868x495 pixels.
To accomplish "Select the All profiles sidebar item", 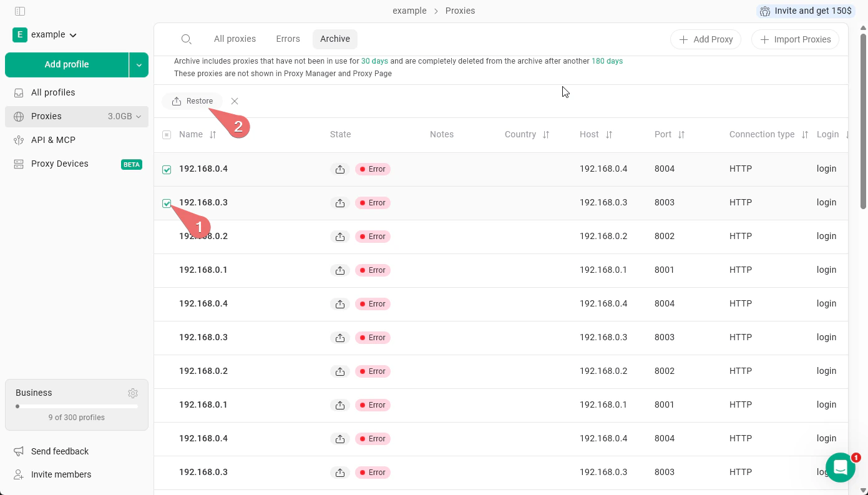I will [x=53, y=92].
